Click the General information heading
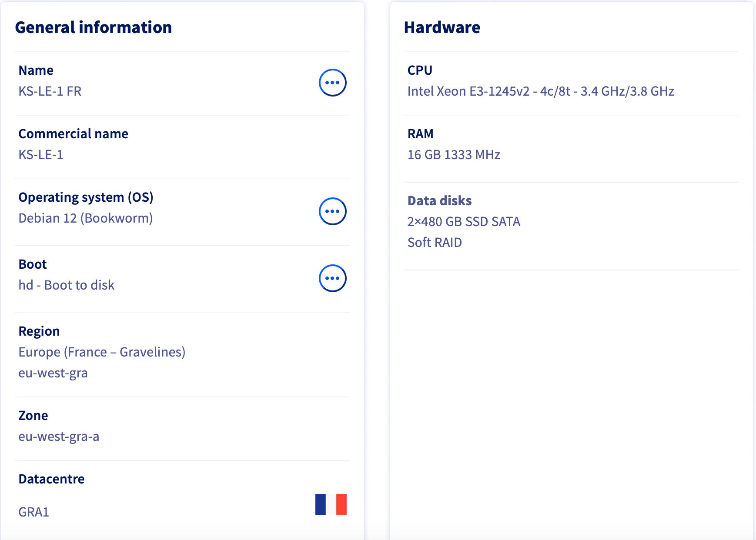Viewport: 756px width, 540px height. pyautogui.click(x=94, y=27)
